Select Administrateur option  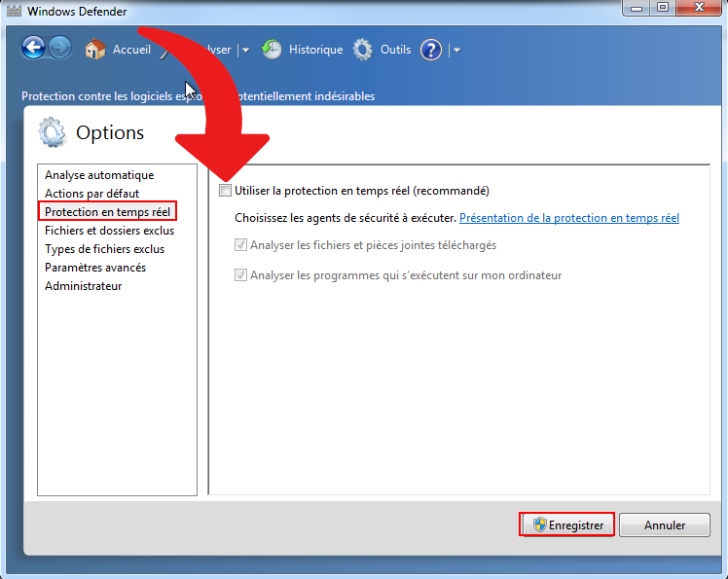tap(83, 286)
